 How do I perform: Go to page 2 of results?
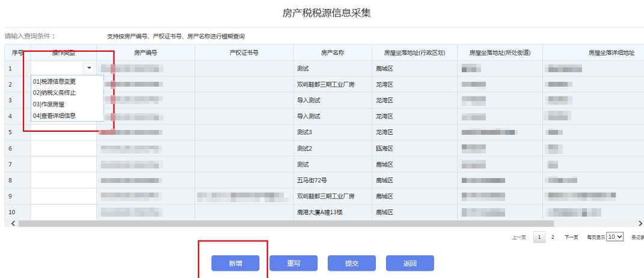click(x=553, y=238)
